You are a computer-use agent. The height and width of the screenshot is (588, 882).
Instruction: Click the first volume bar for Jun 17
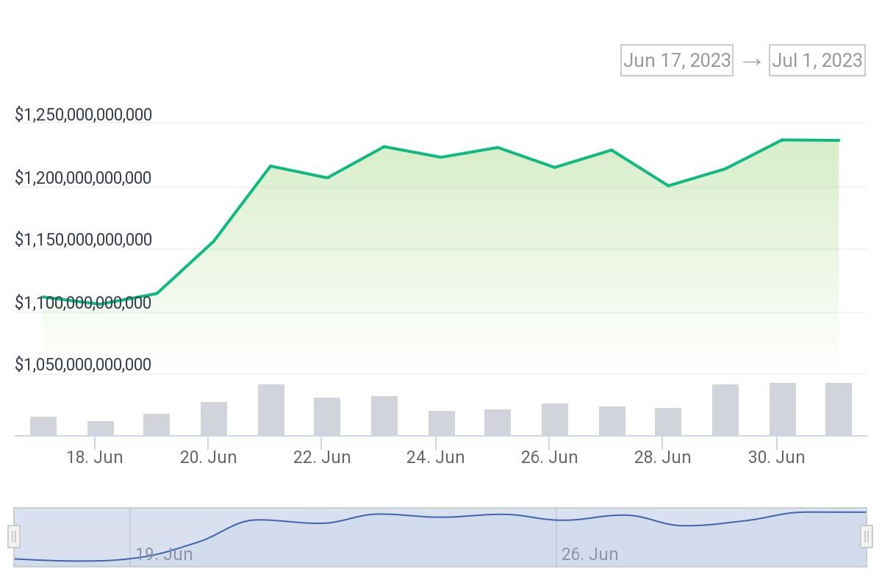[x=43, y=426]
